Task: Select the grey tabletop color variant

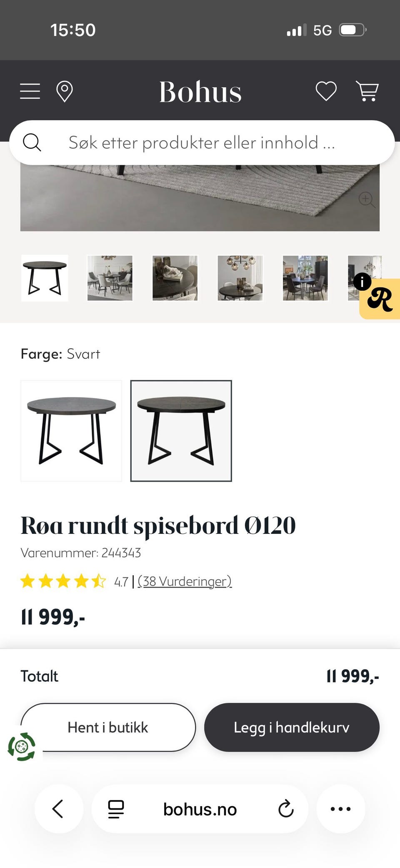Action: pyautogui.click(x=71, y=431)
